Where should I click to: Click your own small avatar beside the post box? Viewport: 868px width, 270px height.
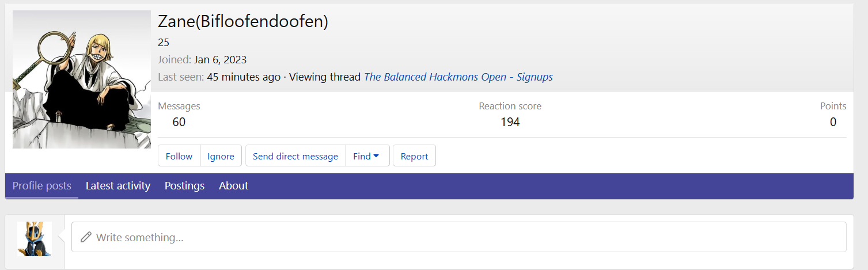point(35,238)
